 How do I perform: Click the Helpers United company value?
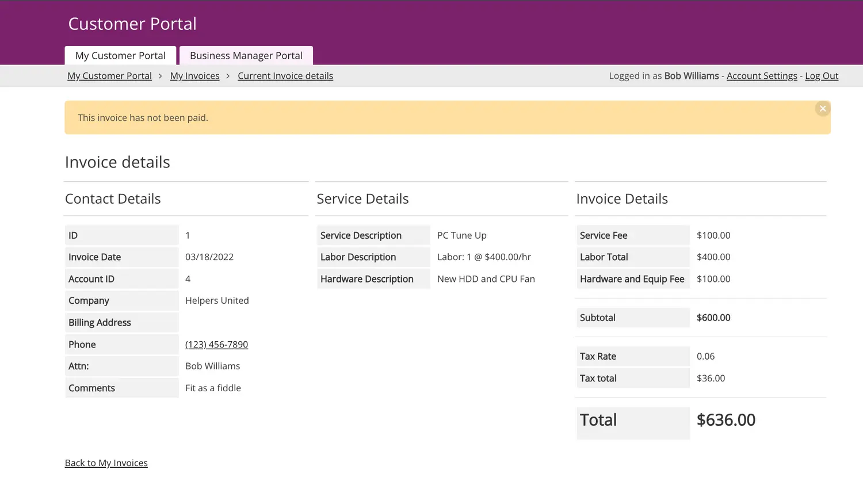click(x=217, y=301)
